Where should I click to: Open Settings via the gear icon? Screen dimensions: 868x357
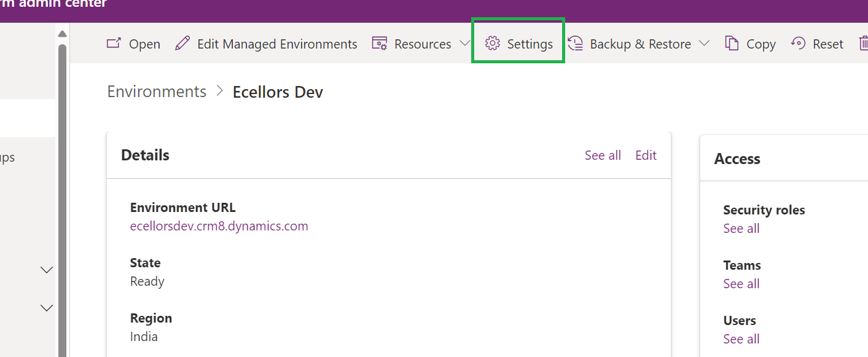pos(492,44)
